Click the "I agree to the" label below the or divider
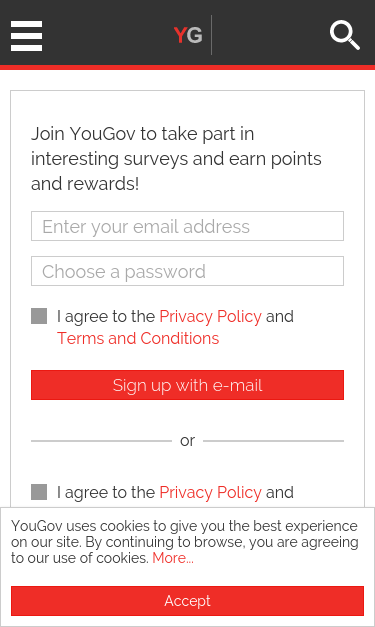Viewport: 375px width, 627px height. tap(106, 492)
